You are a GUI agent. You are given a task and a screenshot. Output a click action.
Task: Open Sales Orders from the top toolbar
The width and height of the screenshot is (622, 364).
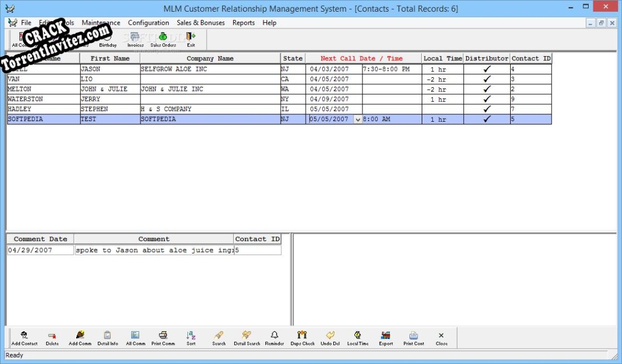click(163, 40)
